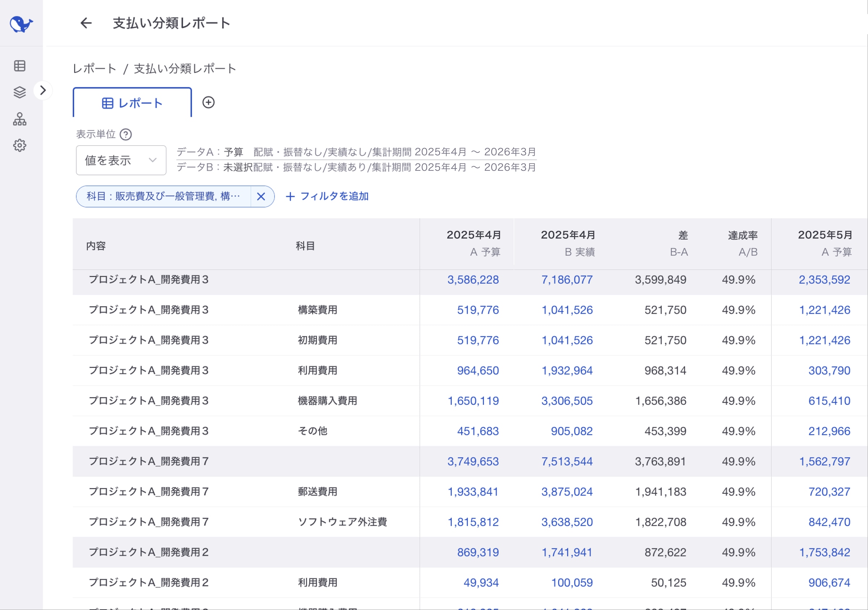The image size is (868, 610).
Task: Click value 1,933,841
Action: pos(473,492)
